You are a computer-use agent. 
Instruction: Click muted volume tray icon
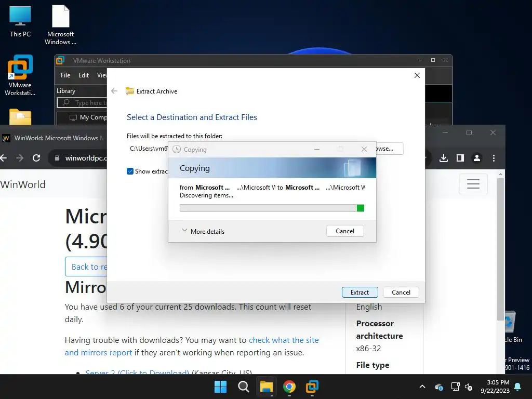[469, 387]
